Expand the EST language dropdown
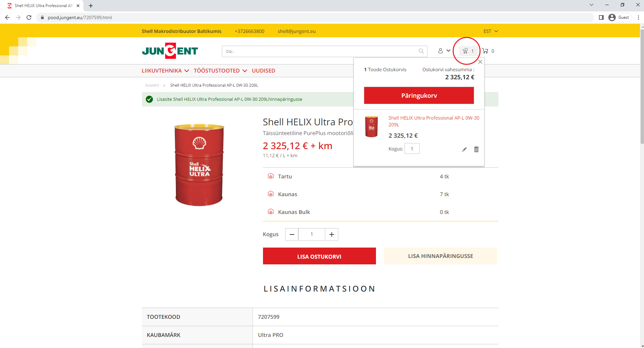This screenshot has height=348, width=644. (x=491, y=31)
